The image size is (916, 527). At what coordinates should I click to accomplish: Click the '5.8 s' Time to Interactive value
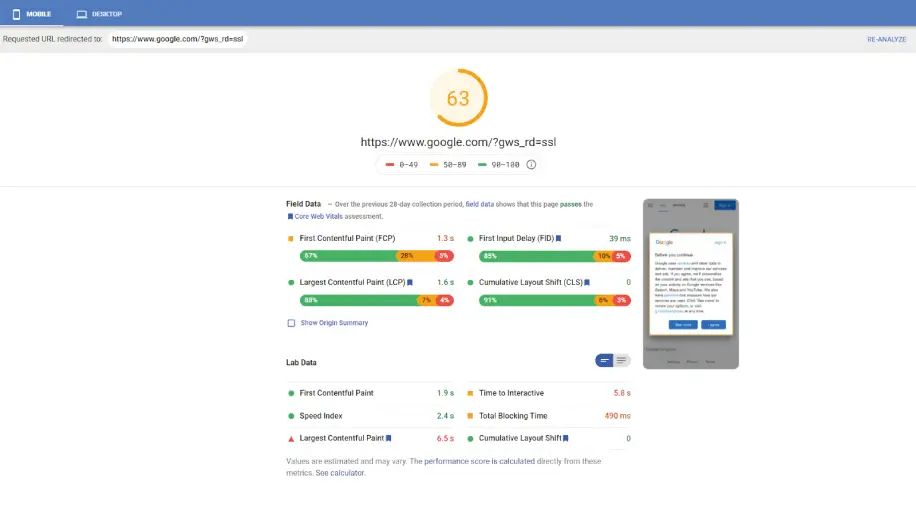622,393
